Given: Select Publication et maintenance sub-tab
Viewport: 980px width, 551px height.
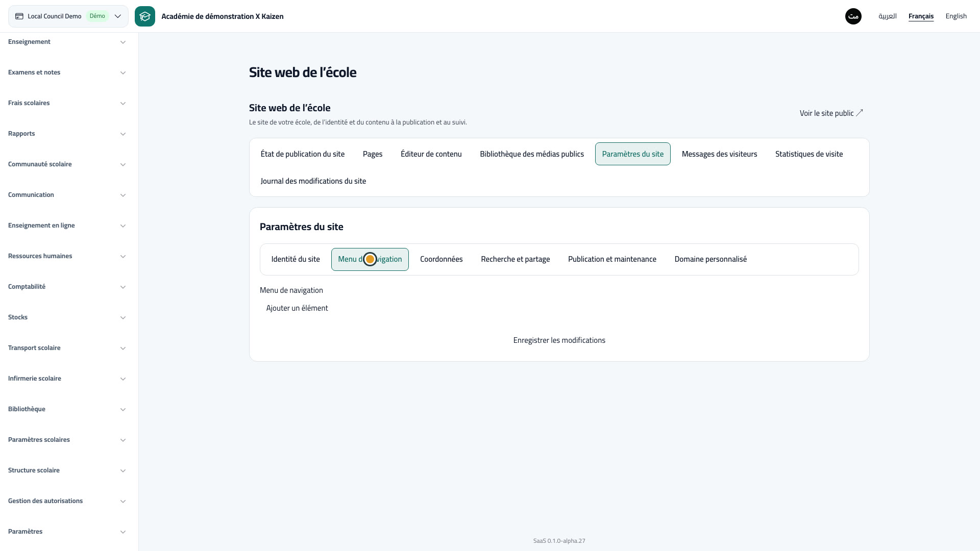Looking at the screenshot, I should pyautogui.click(x=612, y=259).
